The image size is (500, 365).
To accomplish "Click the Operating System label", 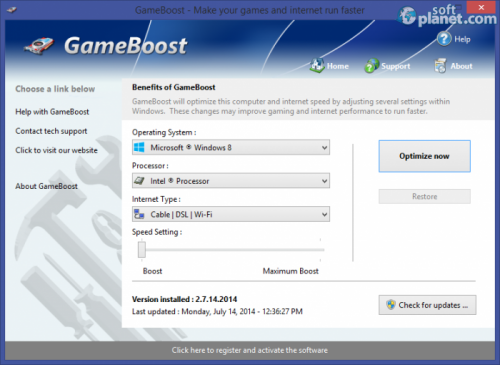I will (x=164, y=132).
